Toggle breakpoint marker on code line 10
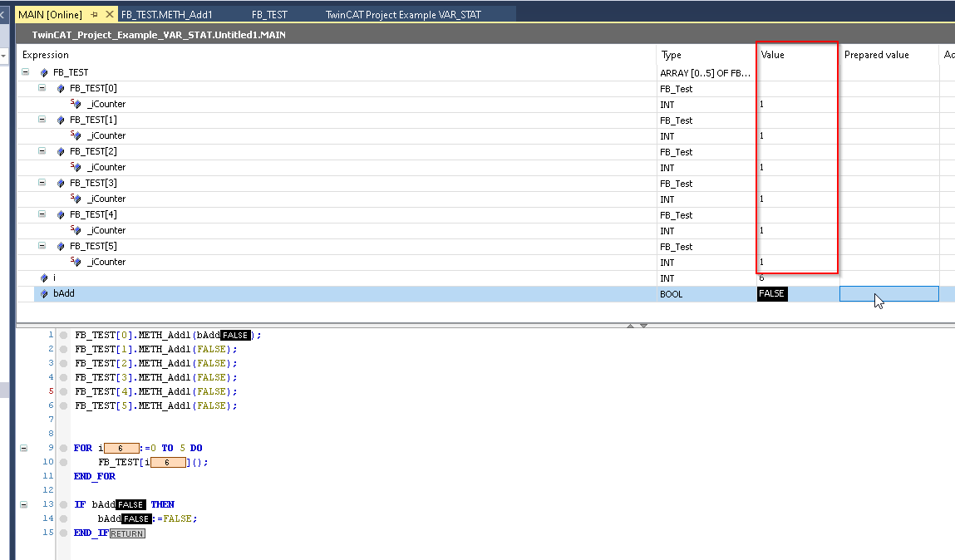This screenshot has width=955, height=560. tap(63, 462)
